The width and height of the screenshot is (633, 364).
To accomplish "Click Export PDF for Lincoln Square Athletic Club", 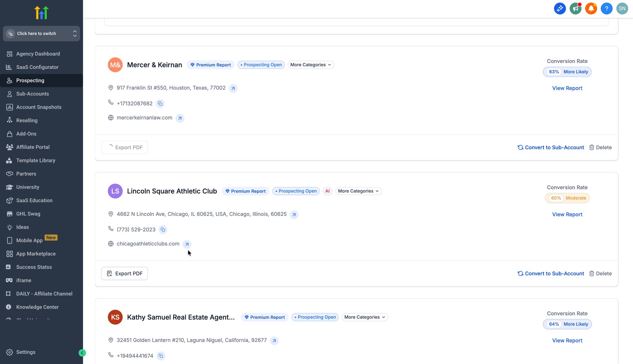I will (x=125, y=274).
